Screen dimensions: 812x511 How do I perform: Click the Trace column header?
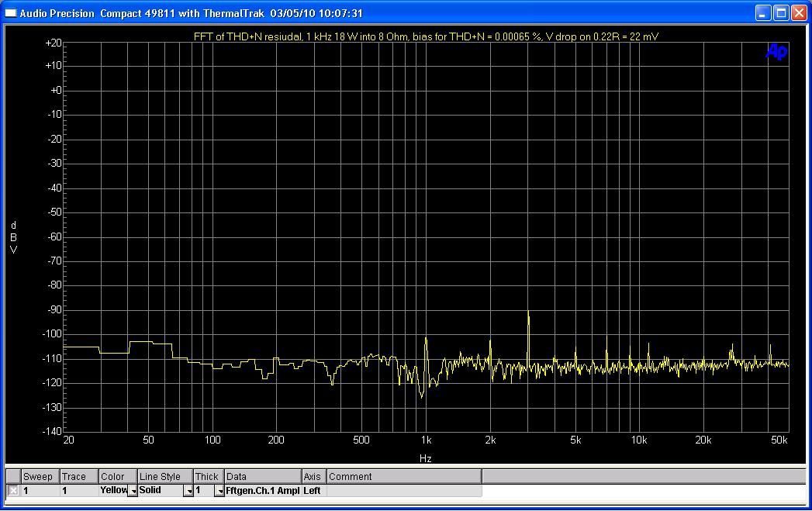[x=79, y=476]
